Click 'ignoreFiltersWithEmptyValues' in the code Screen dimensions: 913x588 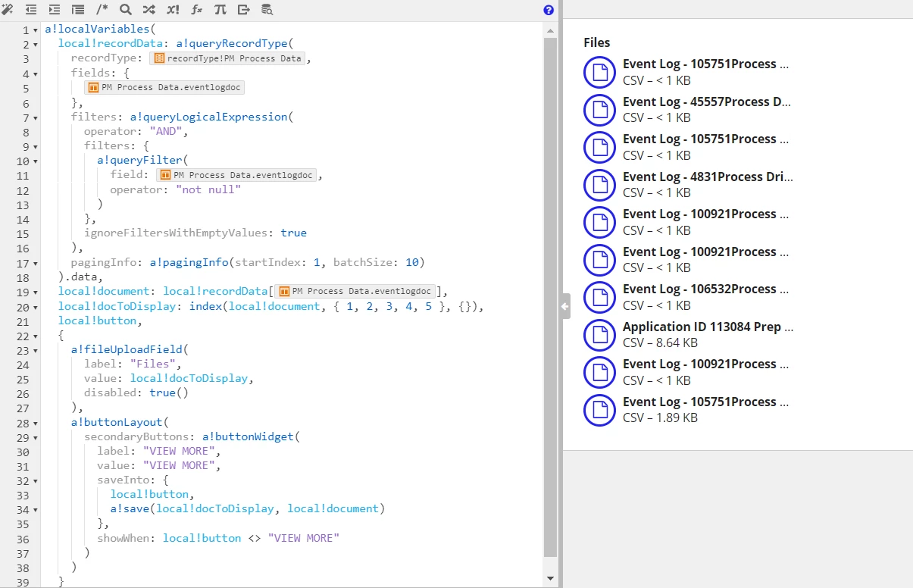(178, 233)
